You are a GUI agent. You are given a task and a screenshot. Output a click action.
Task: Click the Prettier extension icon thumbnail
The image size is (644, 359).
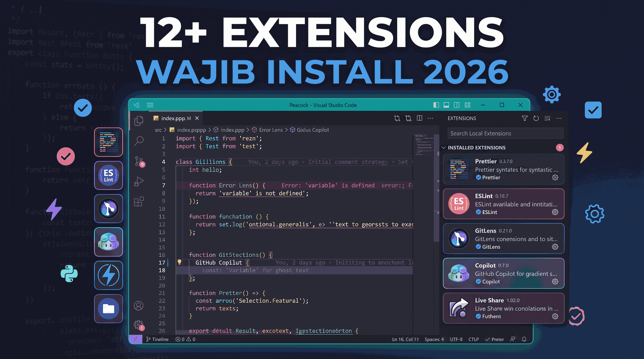coord(459,169)
